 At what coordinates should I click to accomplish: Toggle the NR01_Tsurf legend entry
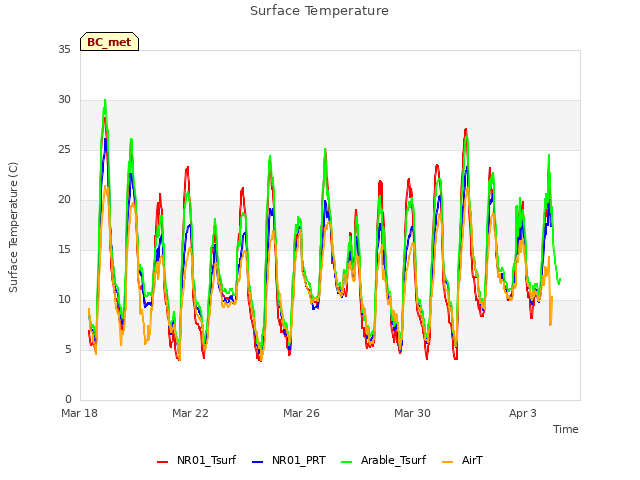pos(197,460)
